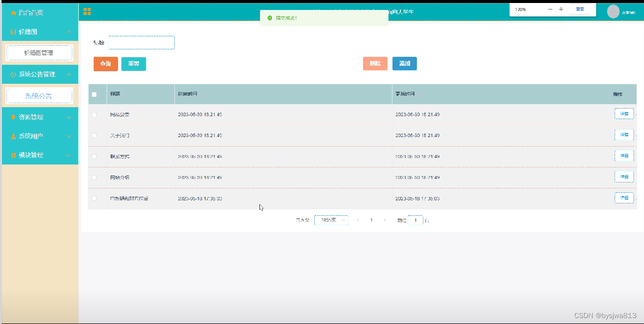The height and width of the screenshot is (324, 644).
Task: Click the orange grid icon in top bar
Action: point(87,11)
